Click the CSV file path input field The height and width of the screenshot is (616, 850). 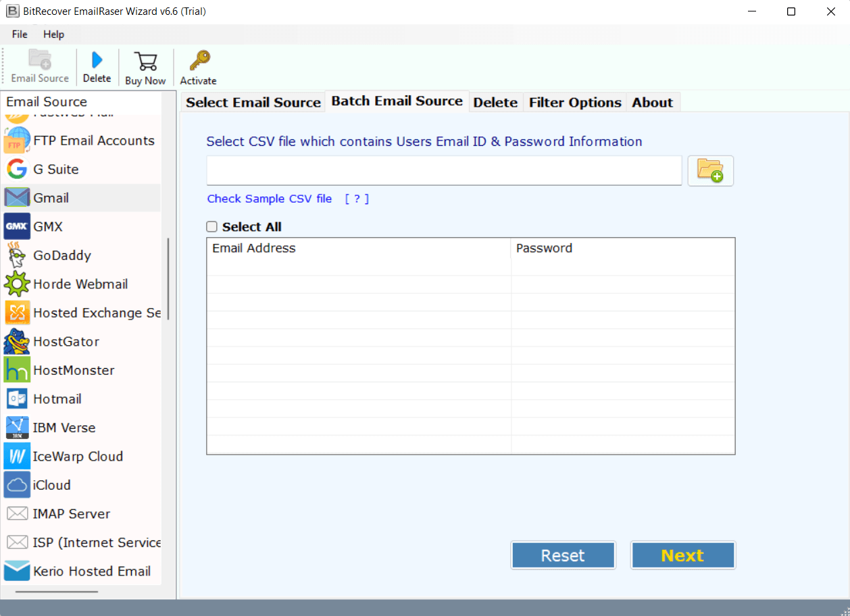click(x=444, y=170)
